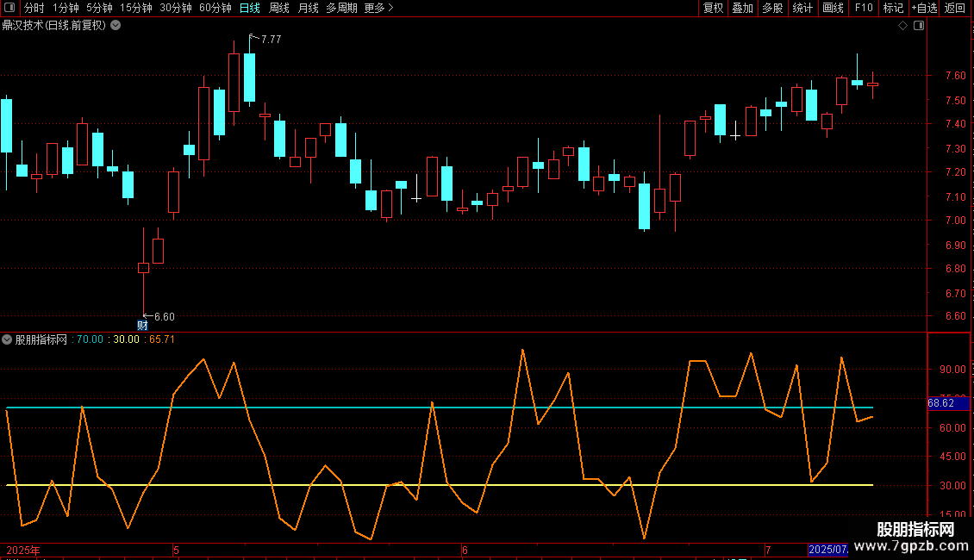Open F10 company information

[x=864, y=8]
